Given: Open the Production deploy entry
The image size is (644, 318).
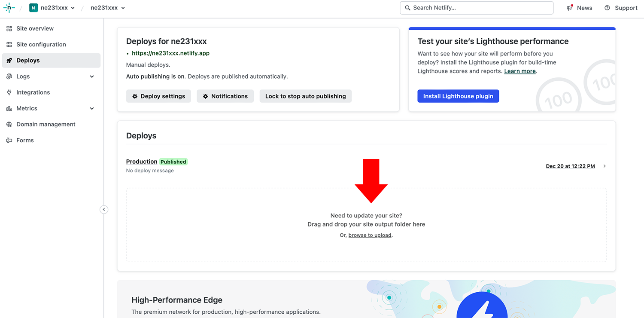Looking at the screenshot, I should (x=142, y=162).
